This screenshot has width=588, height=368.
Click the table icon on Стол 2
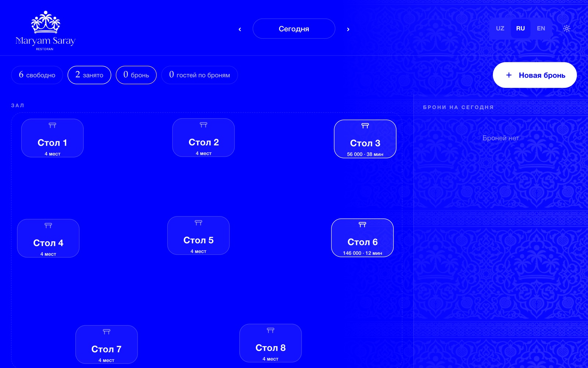204,125
